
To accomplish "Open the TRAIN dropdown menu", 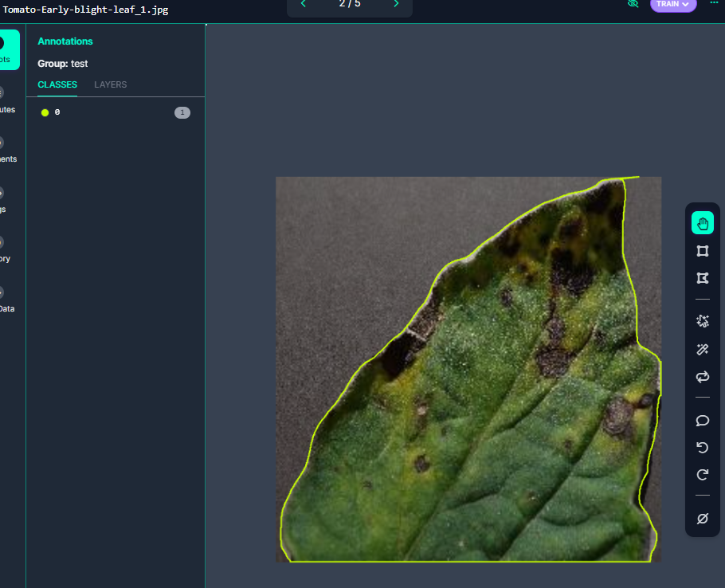I will point(673,4).
